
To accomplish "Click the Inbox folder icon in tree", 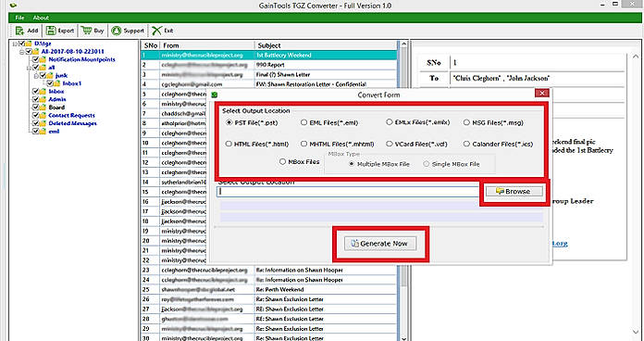I will pyautogui.click(x=43, y=92).
